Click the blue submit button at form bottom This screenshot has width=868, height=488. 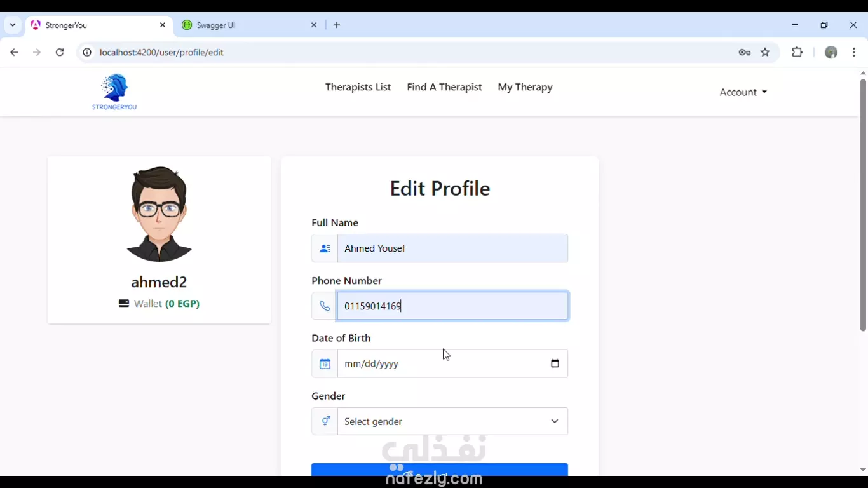click(440, 470)
